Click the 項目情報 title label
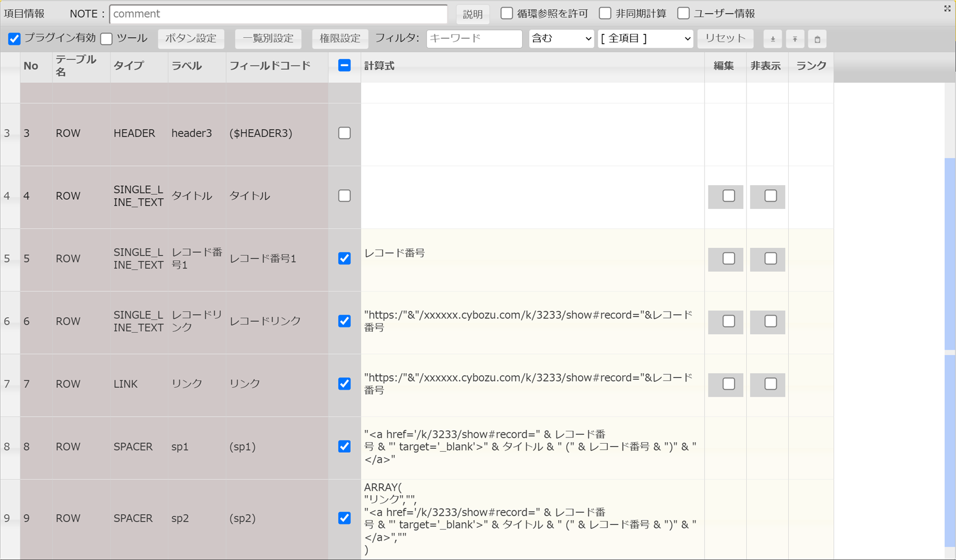Viewport: 956px width, 560px height. pos(24,14)
